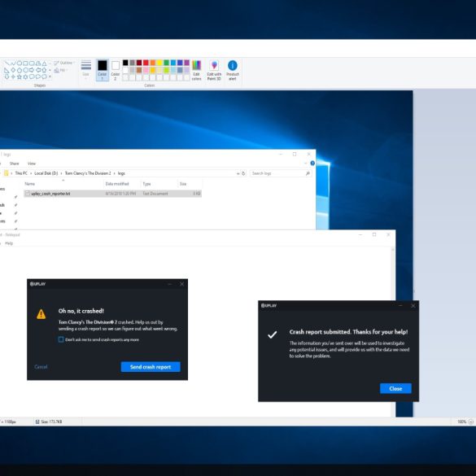
Task: Click Cancel in the crash dialog
Action: (x=41, y=367)
